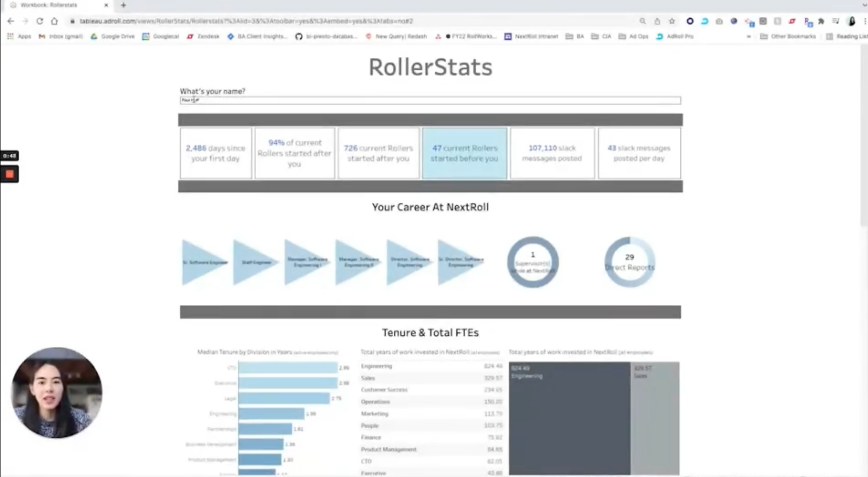Screen dimensions: 868x477
Task: Click the 29 Direct Reports donut chart
Action: (x=629, y=262)
